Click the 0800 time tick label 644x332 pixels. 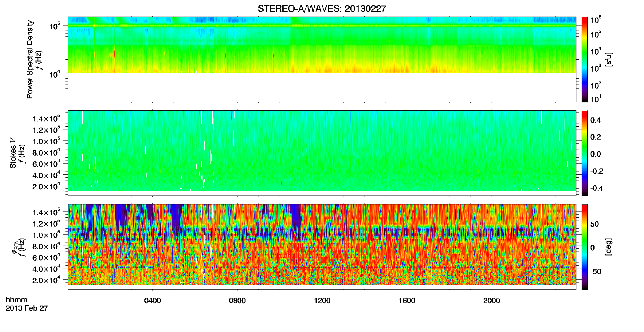(x=237, y=301)
